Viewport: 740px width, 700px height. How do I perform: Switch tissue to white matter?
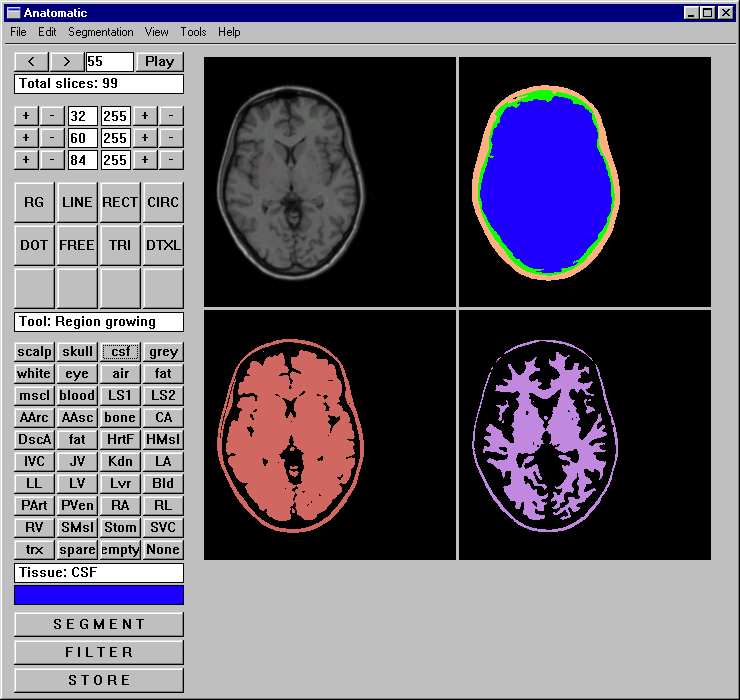pos(34,374)
